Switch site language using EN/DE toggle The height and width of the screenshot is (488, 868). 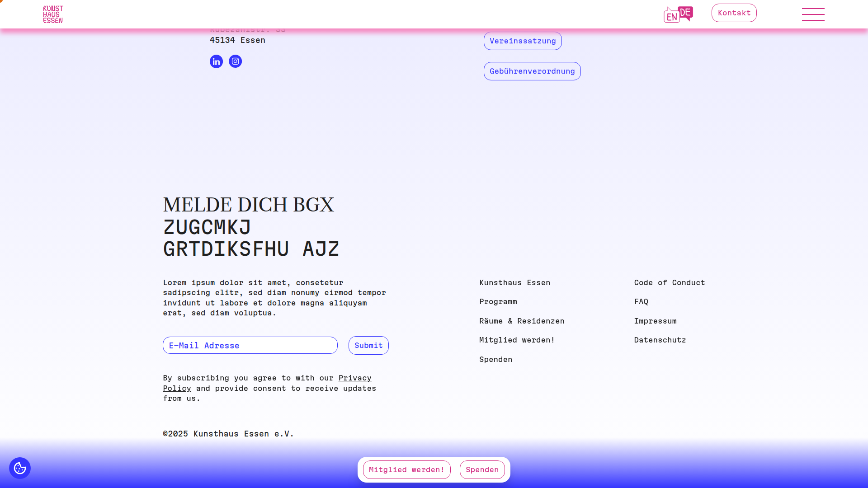(x=678, y=14)
